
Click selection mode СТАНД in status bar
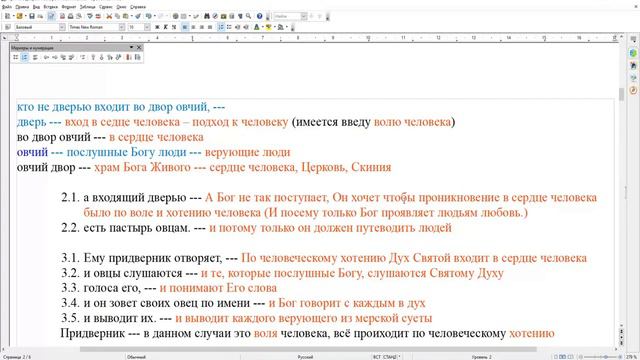coord(390,357)
